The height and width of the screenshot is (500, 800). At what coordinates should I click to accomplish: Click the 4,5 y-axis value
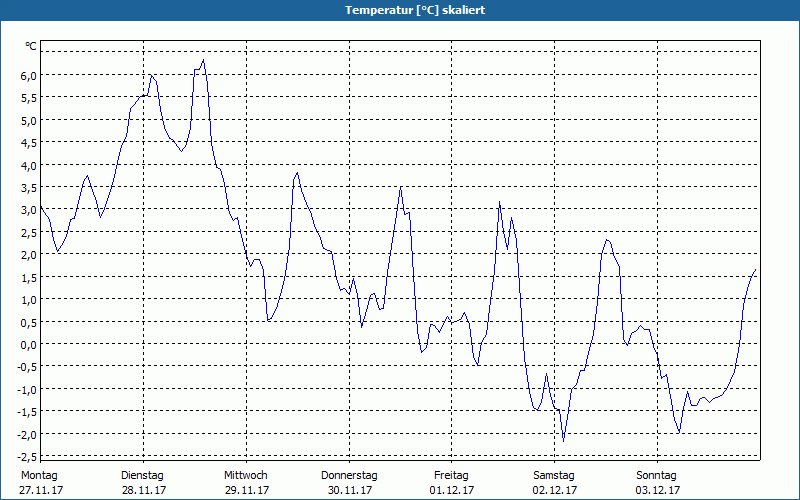pos(29,143)
